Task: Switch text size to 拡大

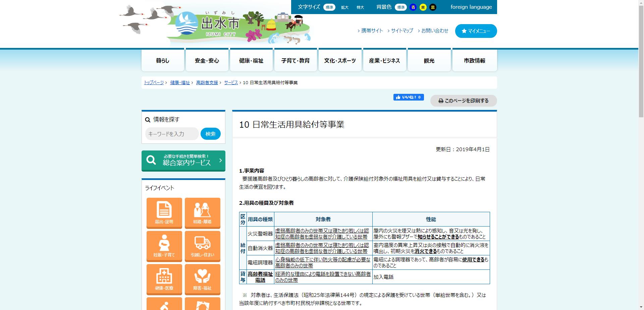Action: click(x=345, y=7)
